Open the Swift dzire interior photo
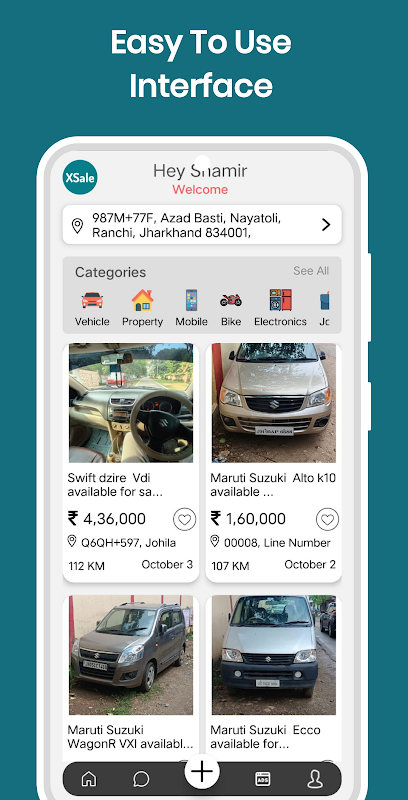The height and width of the screenshot is (800, 408). (x=131, y=403)
